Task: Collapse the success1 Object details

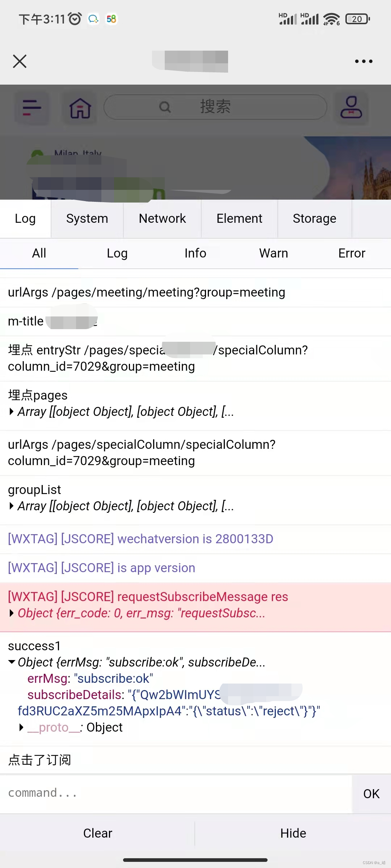Action: click(x=12, y=662)
